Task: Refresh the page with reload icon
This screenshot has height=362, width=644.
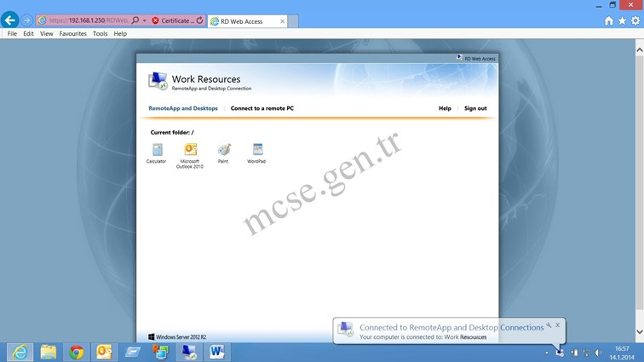Action: pos(199,20)
